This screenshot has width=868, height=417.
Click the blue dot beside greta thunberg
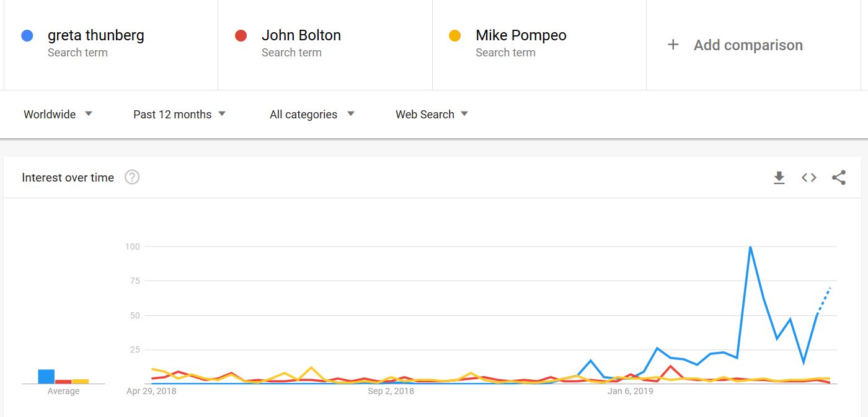pyautogui.click(x=27, y=36)
